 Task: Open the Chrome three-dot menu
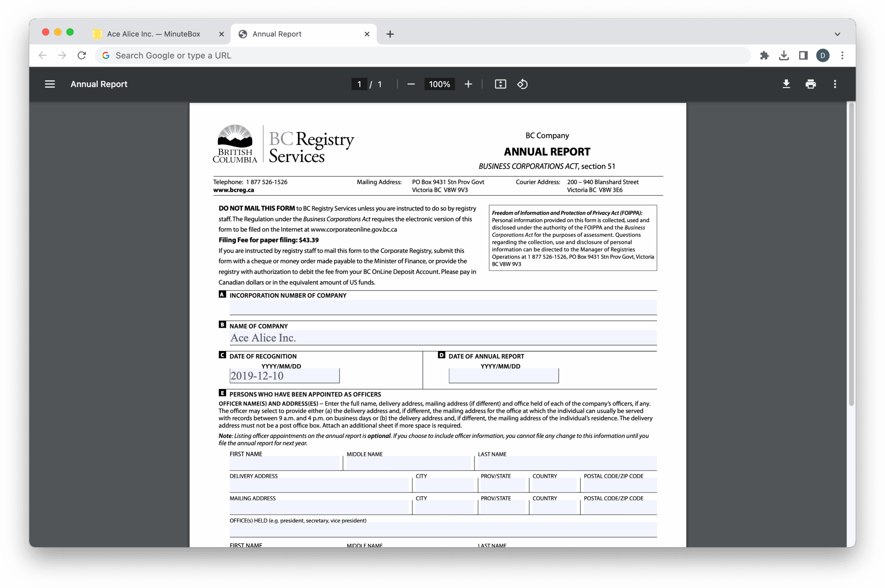[842, 56]
